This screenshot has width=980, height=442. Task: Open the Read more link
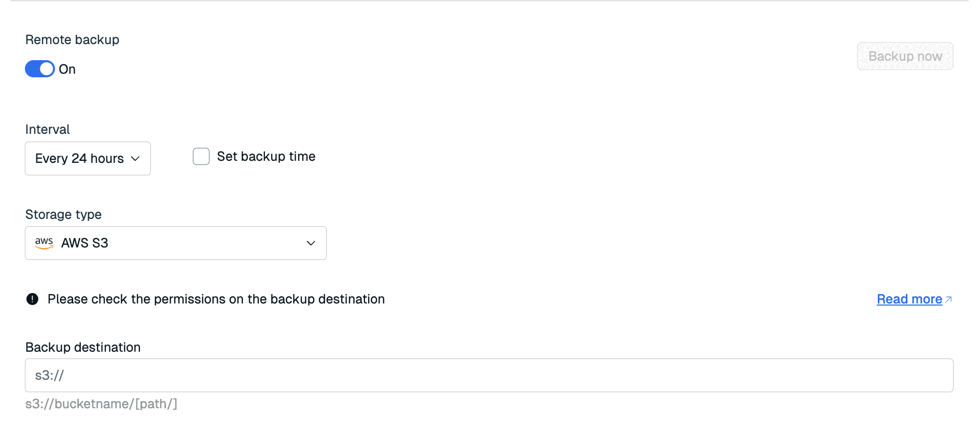pos(909,299)
